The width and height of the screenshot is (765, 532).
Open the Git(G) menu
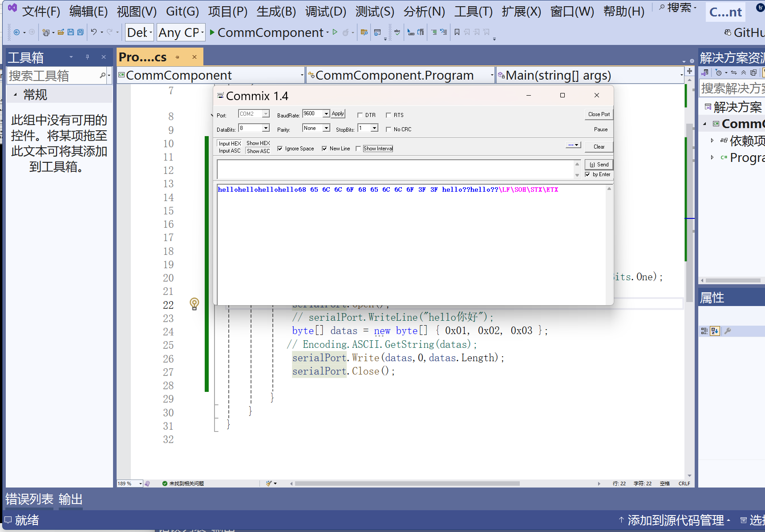182,11
